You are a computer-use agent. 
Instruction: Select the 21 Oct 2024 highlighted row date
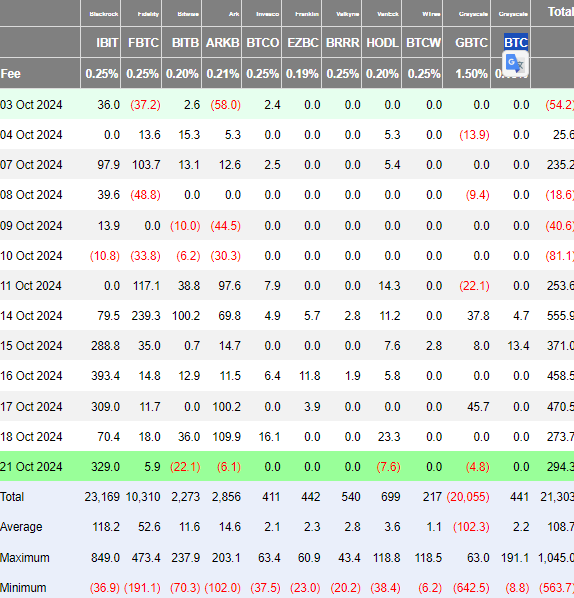click(31, 466)
